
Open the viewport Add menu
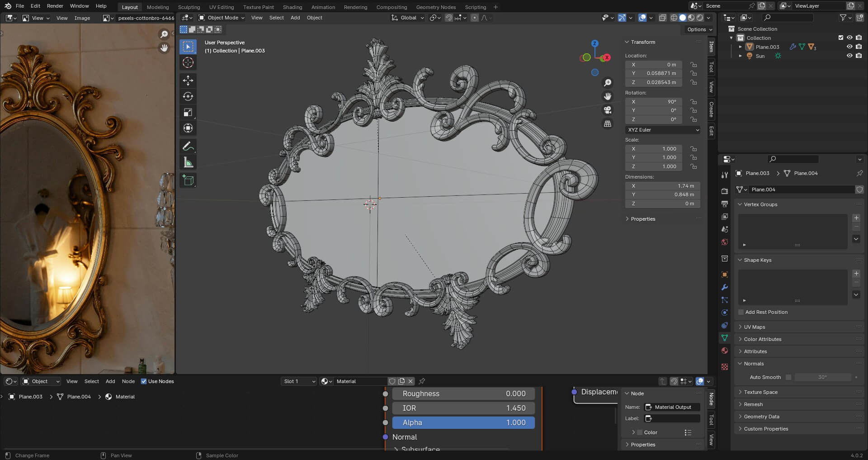pyautogui.click(x=295, y=18)
